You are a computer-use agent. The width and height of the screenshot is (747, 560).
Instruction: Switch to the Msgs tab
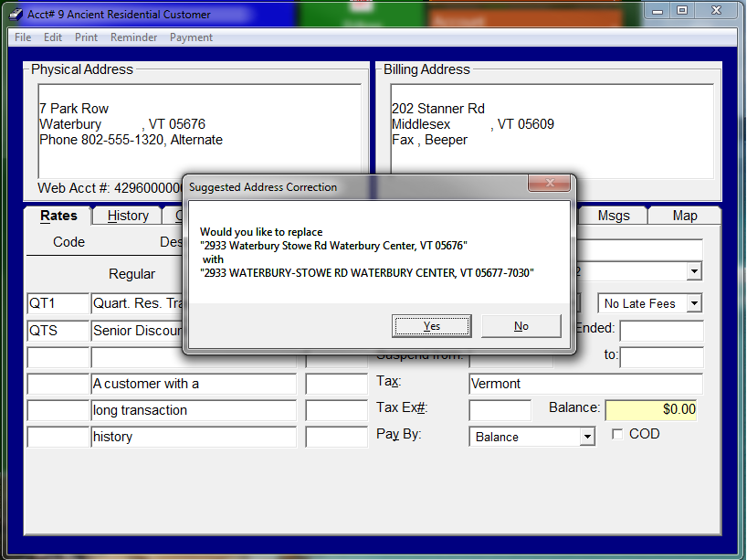(x=614, y=216)
